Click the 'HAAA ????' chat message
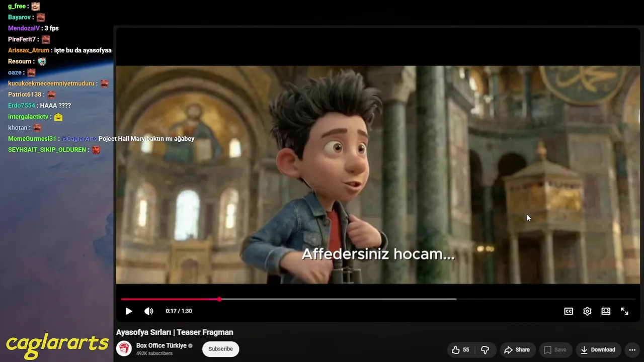Viewport: 644px width, 362px height. pos(56,106)
